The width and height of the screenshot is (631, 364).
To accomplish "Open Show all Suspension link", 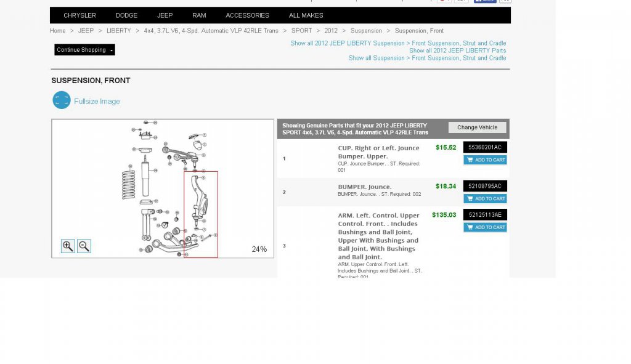I will pyautogui.click(x=428, y=58).
